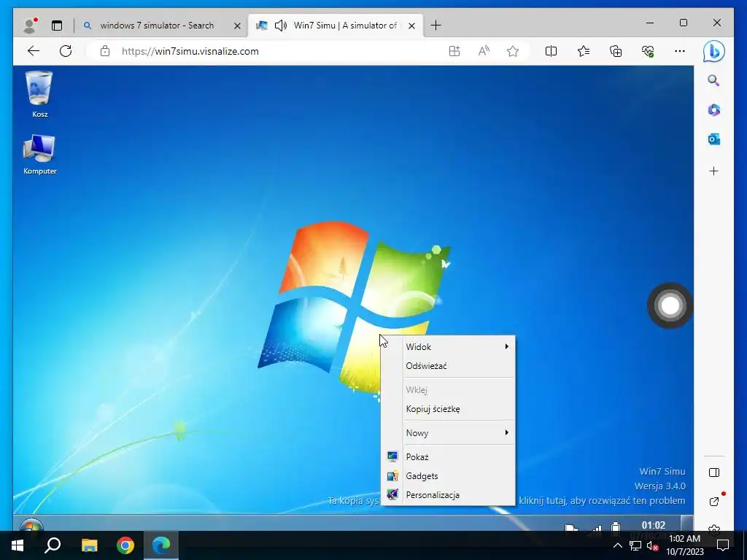
Task: Open Personalizacja from context menu
Action: point(449,495)
